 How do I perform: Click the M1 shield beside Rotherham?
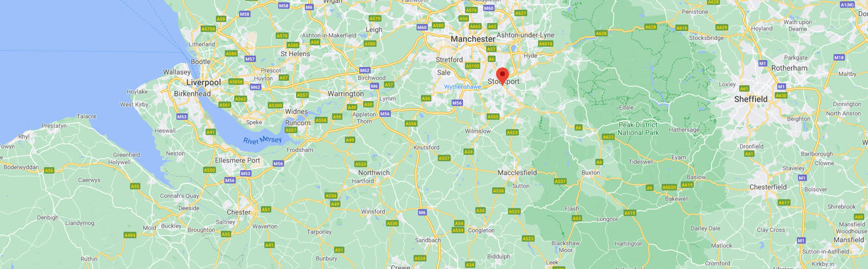click(x=763, y=63)
